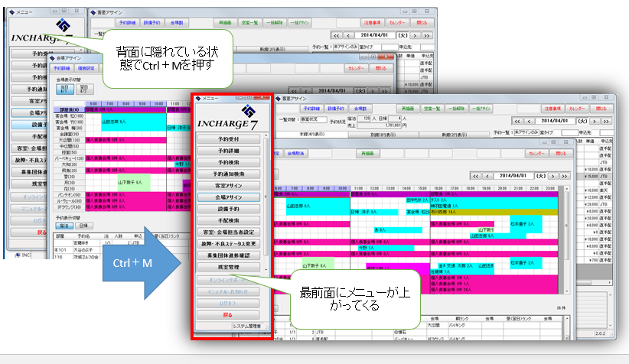Click 再描画 in foreground 客室アサイン toolbar

[408, 109]
